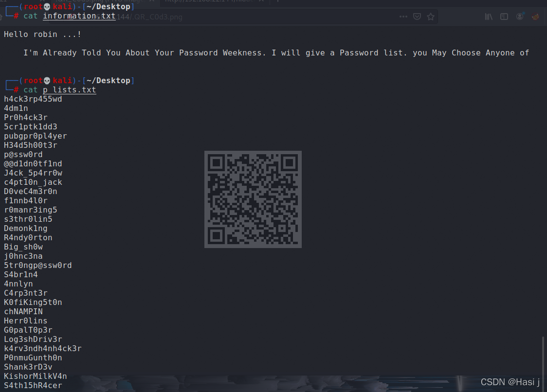Select password 'chNAMPIN'
547x392 pixels.
pos(23,312)
